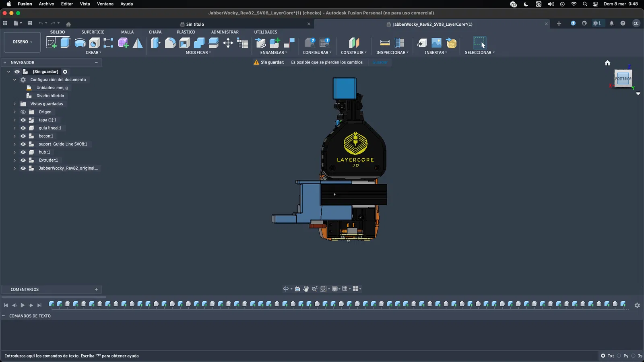This screenshot has height=362, width=644.
Task: Select the Move/Copy arrows tool
Action: pyautogui.click(x=228, y=43)
